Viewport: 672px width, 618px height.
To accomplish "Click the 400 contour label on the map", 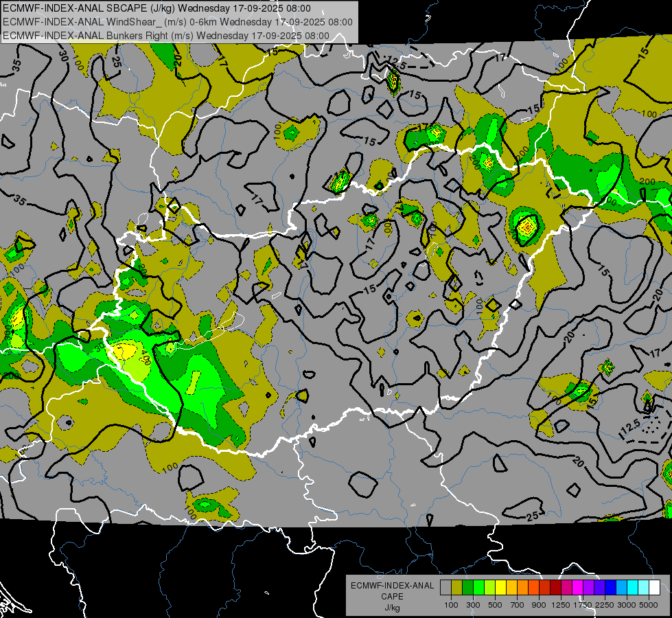I will click(x=146, y=357).
